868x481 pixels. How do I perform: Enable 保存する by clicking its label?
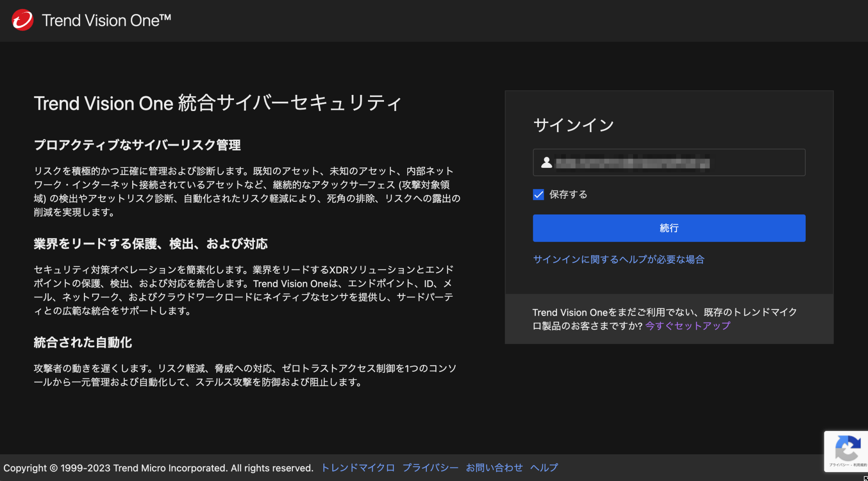pos(568,195)
